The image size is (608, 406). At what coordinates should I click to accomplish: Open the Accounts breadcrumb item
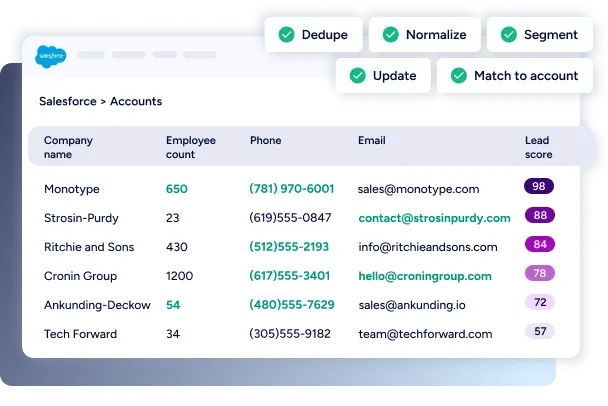point(136,101)
